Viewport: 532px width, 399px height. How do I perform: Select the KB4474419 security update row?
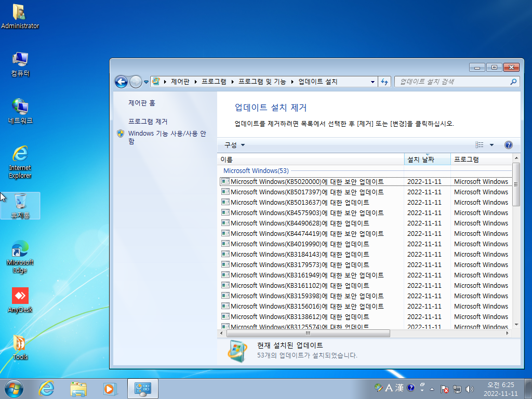[365, 234]
